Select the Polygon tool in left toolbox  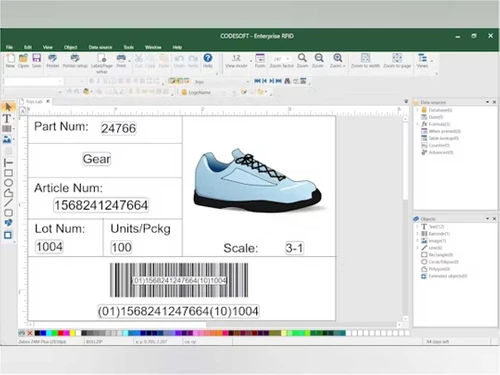[x=8, y=193]
